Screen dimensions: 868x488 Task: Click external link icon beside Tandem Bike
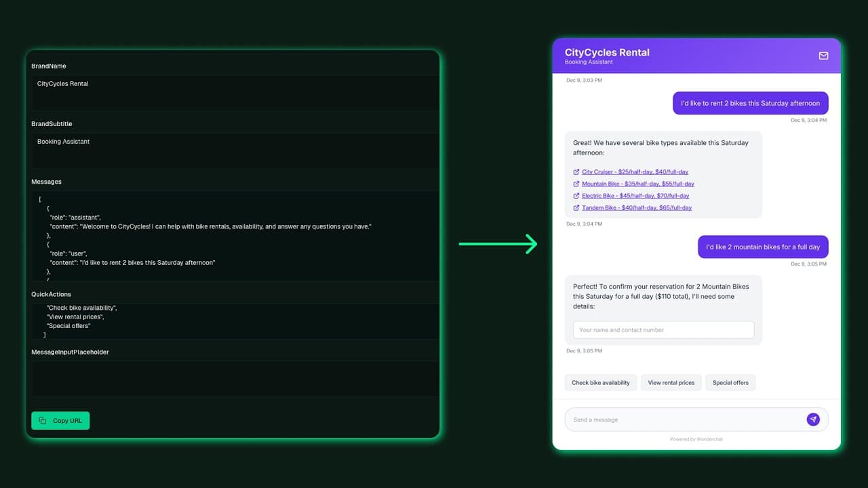576,207
